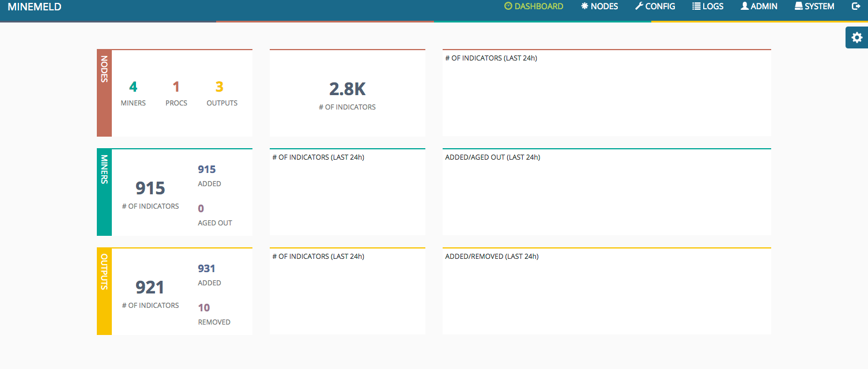Open the Admin section
Image resolution: width=868 pixels, height=369 pixels.
(x=759, y=6)
